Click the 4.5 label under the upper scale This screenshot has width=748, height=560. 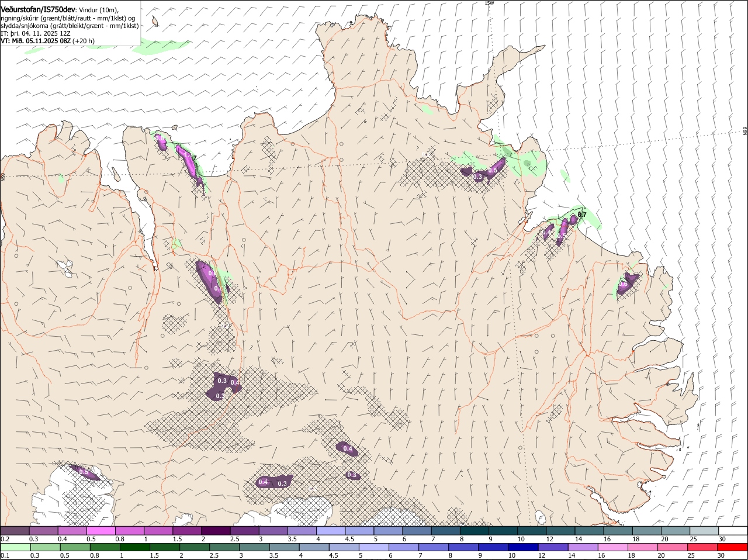(349, 539)
